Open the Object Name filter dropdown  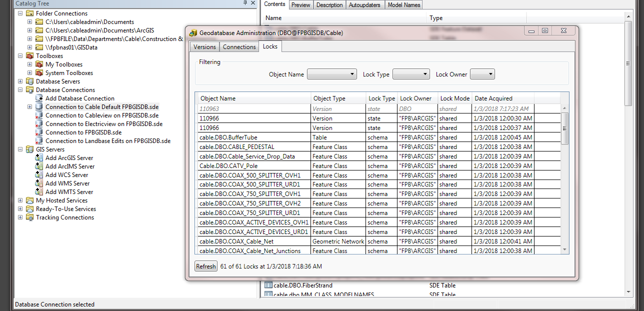[x=352, y=73]
